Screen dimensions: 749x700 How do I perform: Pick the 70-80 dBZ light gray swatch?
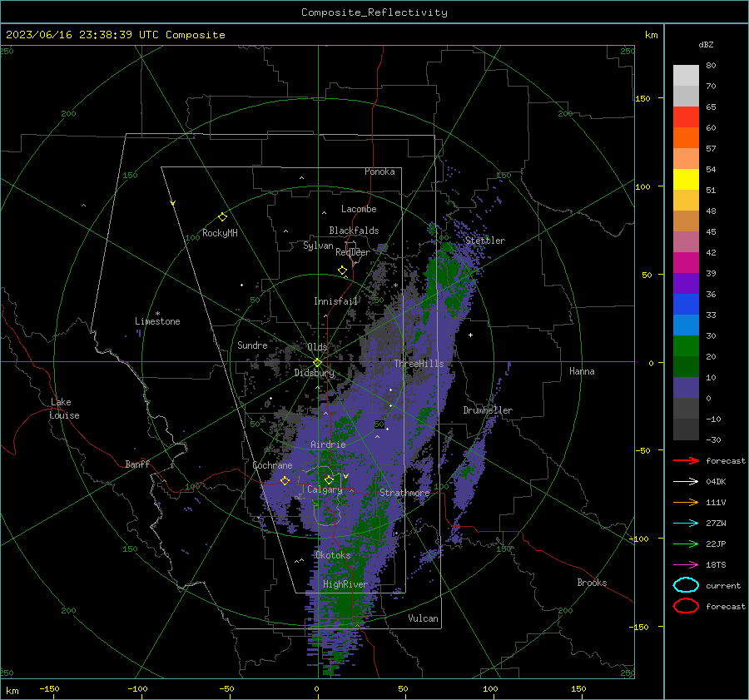click(686, 76)
